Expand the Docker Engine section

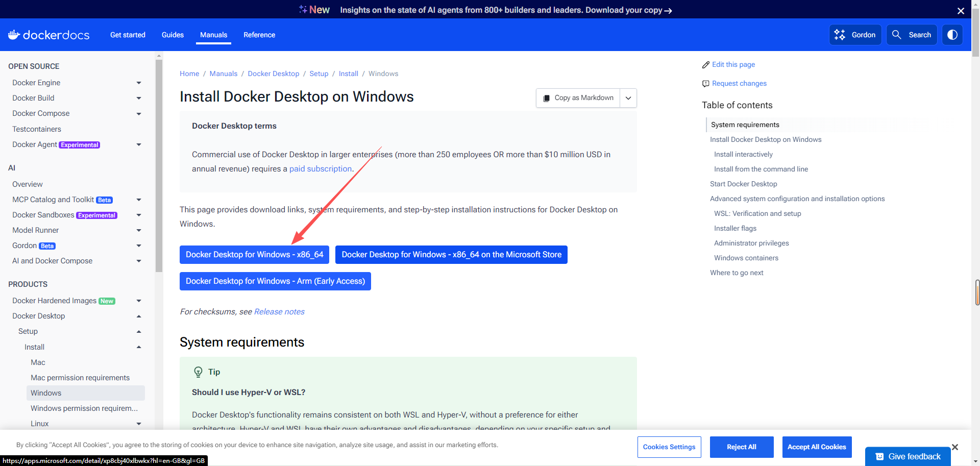click(x=139, y=83)
